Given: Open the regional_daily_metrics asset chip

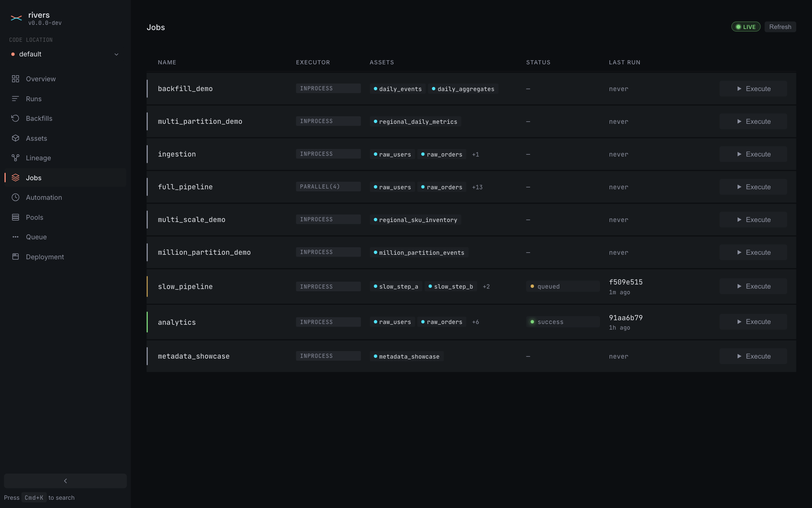Looking at the screenshot, I should (415, 122).
